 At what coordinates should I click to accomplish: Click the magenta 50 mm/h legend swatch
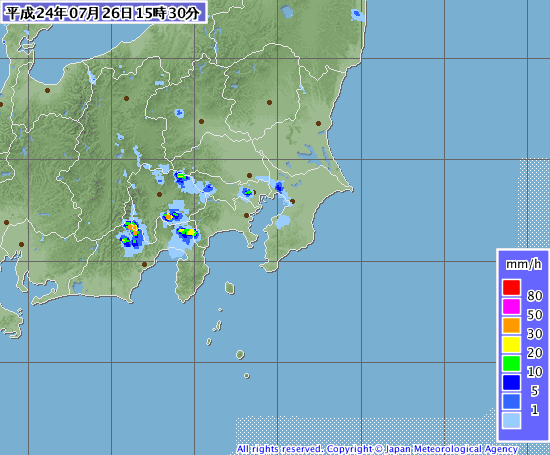[x=511, y=306]
